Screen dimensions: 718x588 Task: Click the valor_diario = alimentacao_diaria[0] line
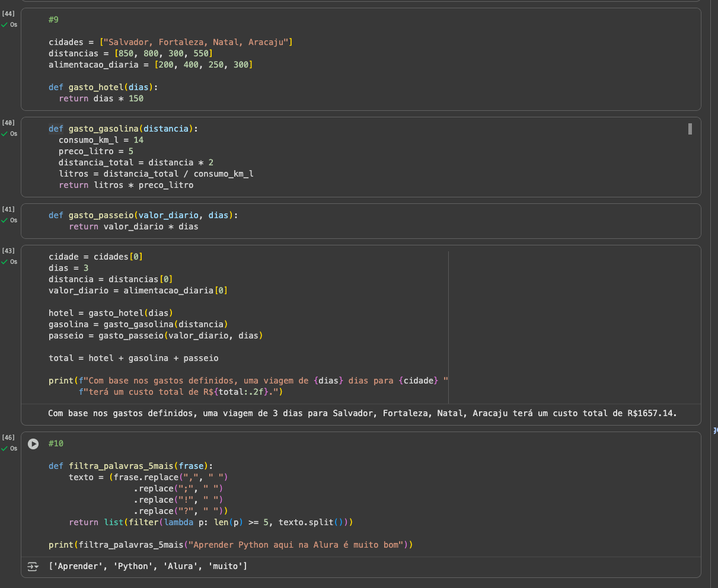[138, 290]
